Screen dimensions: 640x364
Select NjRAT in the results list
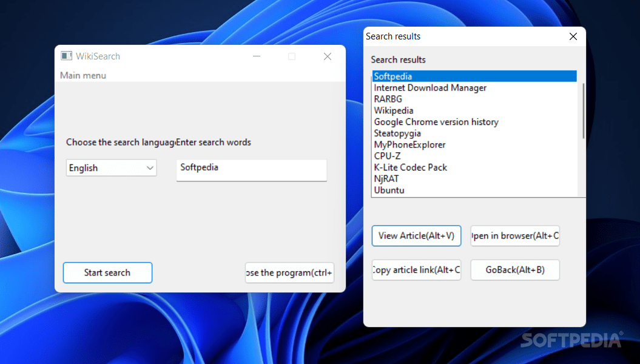[474, 179]
